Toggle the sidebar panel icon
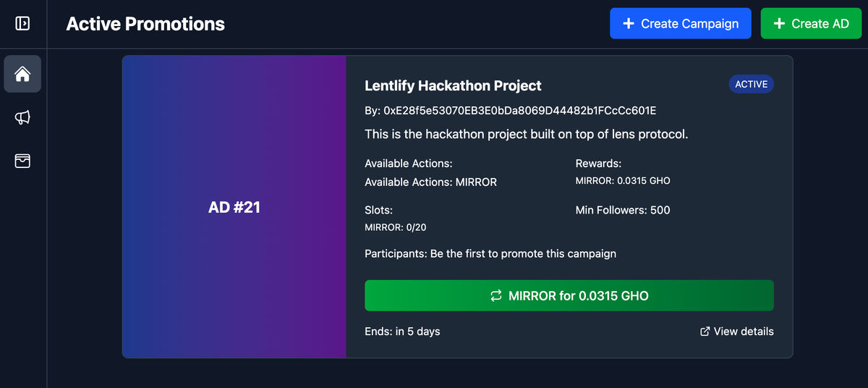Viewport: 868px width, 388px height. tap(22, 24)
